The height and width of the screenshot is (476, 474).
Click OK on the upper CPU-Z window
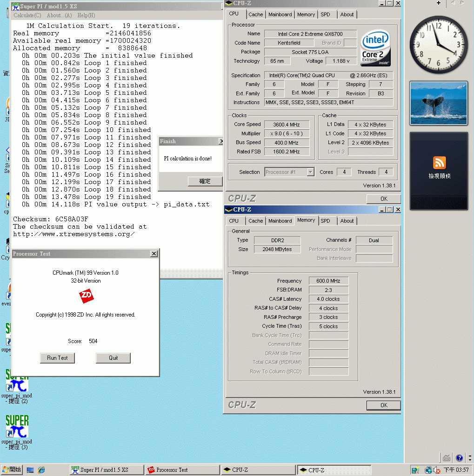pos(383,198)
